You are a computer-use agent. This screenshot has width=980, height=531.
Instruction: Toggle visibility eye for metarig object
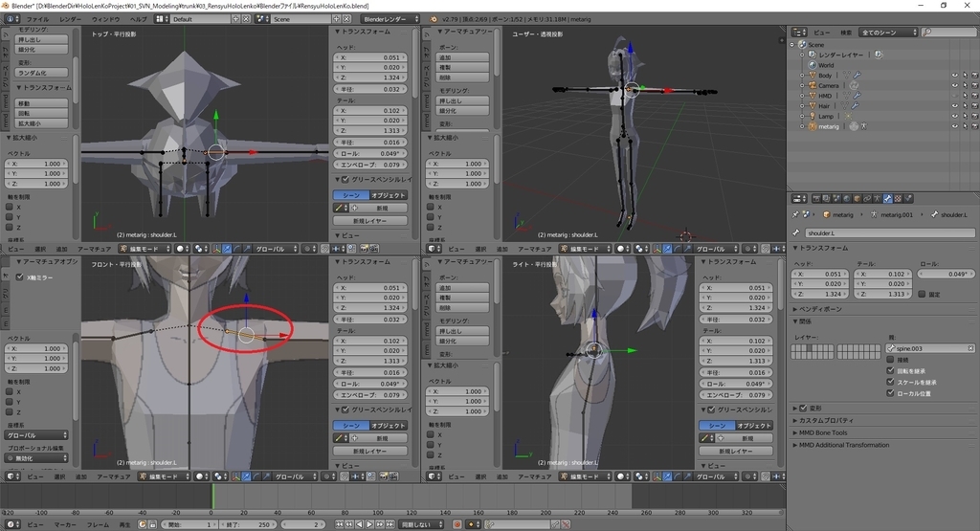955,126
